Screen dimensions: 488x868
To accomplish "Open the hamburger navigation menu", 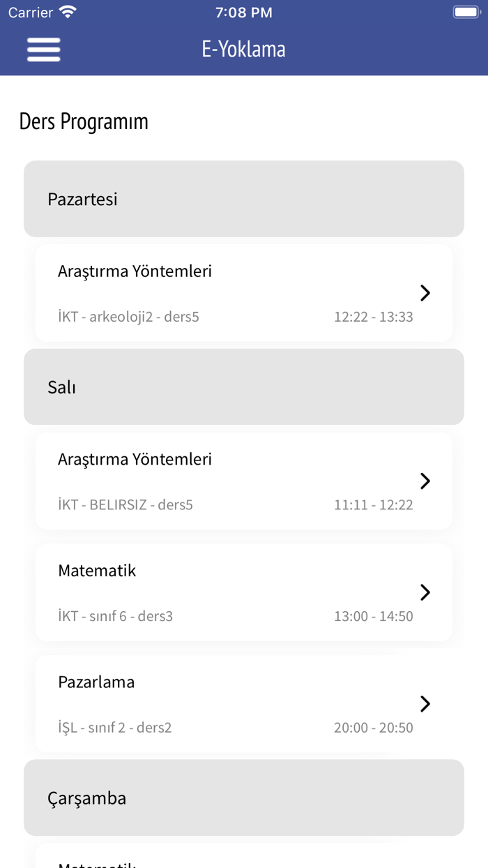I will [43, 50].
